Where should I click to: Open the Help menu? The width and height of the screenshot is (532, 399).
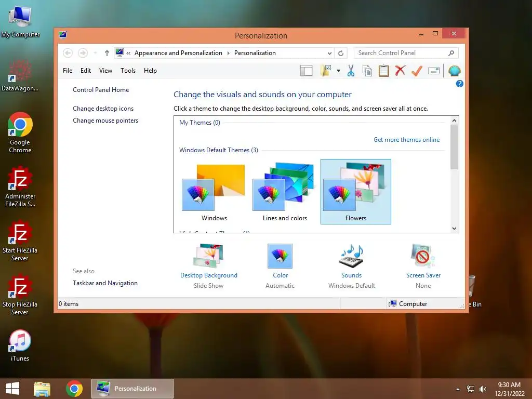click(150, 71)
